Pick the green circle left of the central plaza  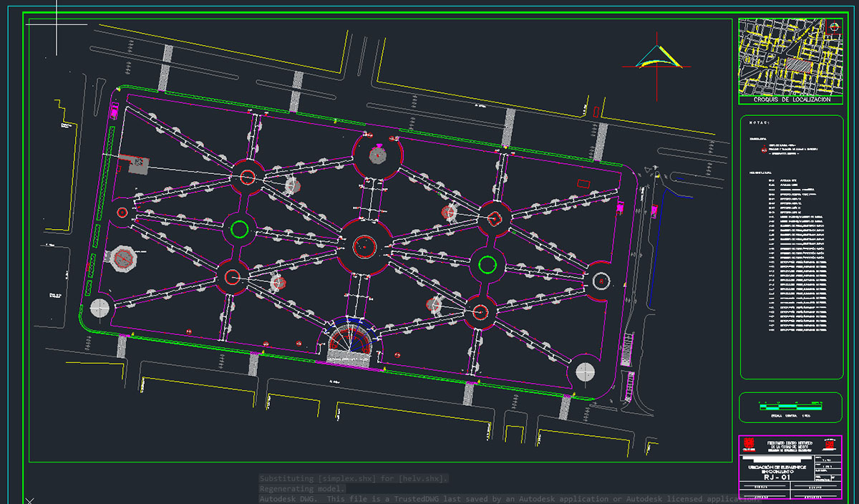tap(240, 229)
